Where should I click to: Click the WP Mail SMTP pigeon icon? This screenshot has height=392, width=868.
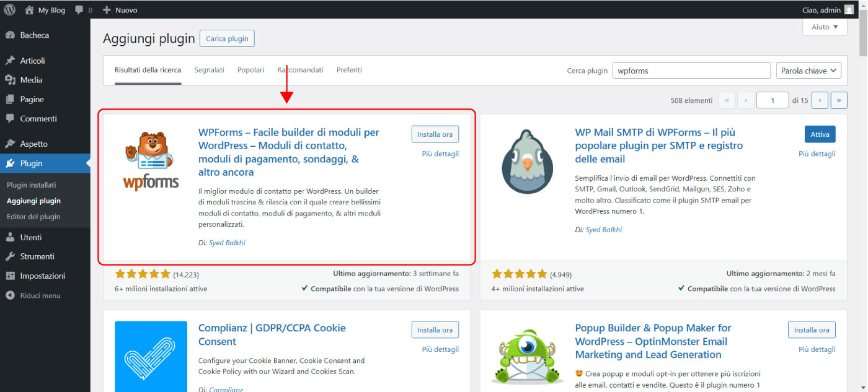coord(527,161)
